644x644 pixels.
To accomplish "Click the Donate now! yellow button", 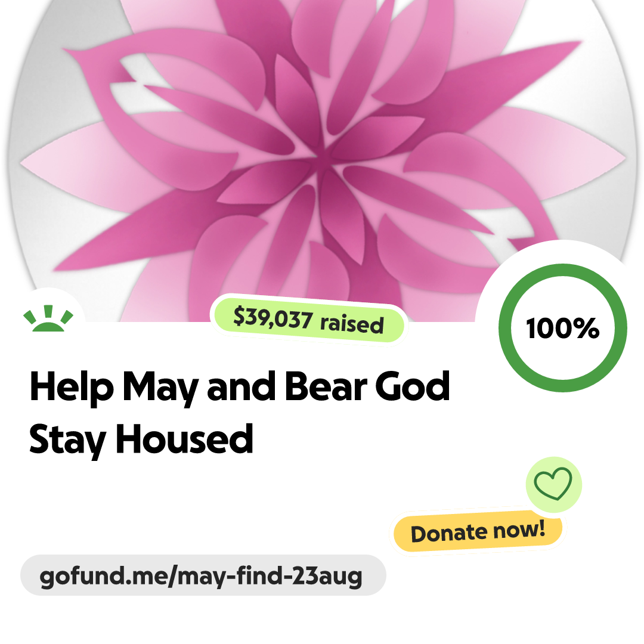I will (x=478, y=532).
